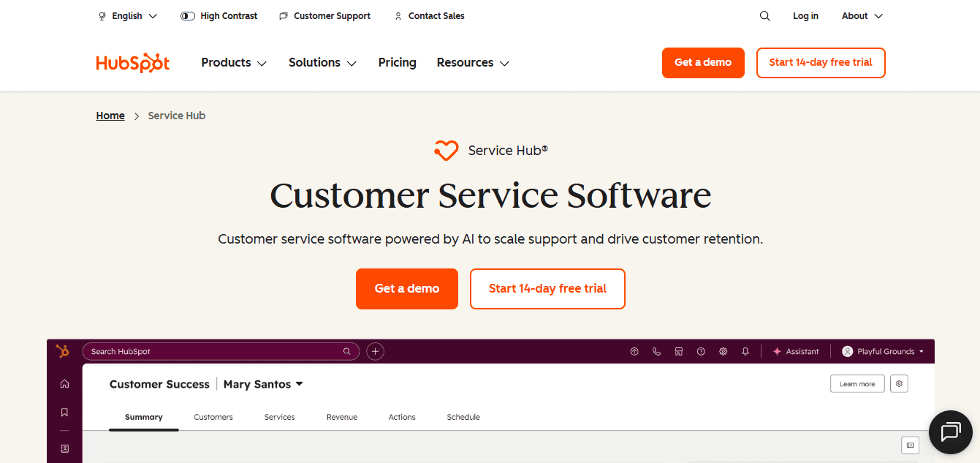Follow the Home breadcrumb link
Viewport: 980px width, 463px height.
click(110, 115)
